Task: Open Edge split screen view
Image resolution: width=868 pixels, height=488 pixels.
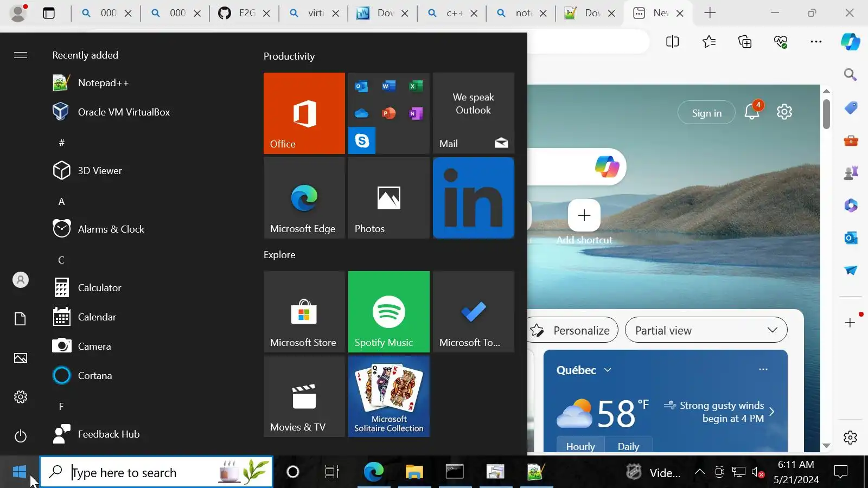Action: [x=672, y=42]
